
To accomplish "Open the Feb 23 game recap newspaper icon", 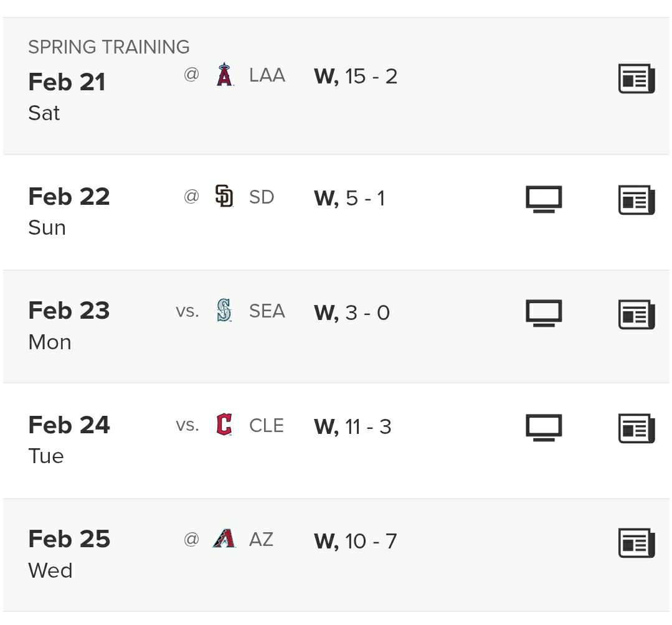I will 636,314.
